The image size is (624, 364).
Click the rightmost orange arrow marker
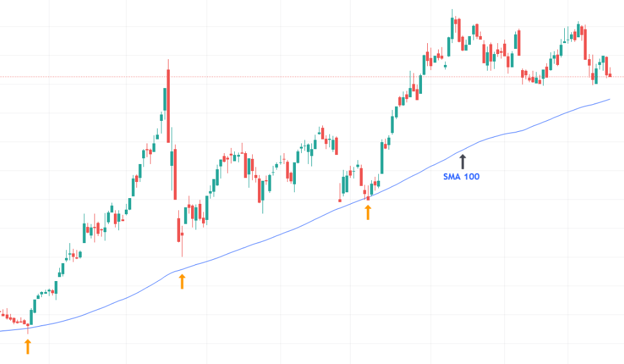[368, 212]
